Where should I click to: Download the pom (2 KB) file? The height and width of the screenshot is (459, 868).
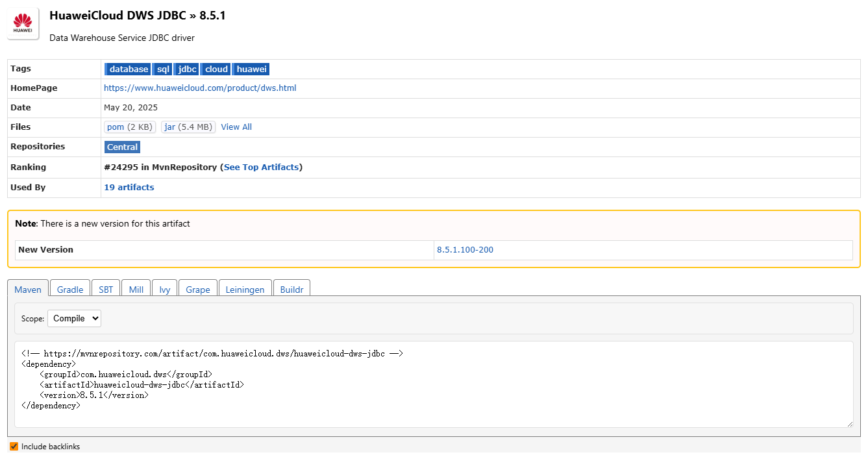pos(130,127)
